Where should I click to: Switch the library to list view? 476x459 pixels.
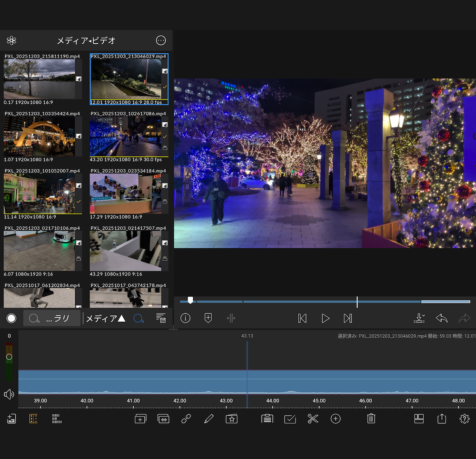(161, 318)
